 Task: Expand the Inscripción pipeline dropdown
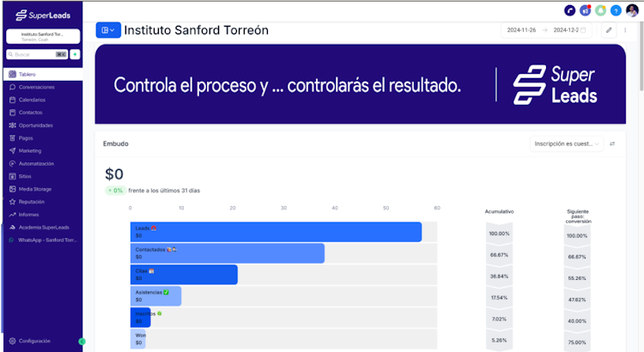568,143
